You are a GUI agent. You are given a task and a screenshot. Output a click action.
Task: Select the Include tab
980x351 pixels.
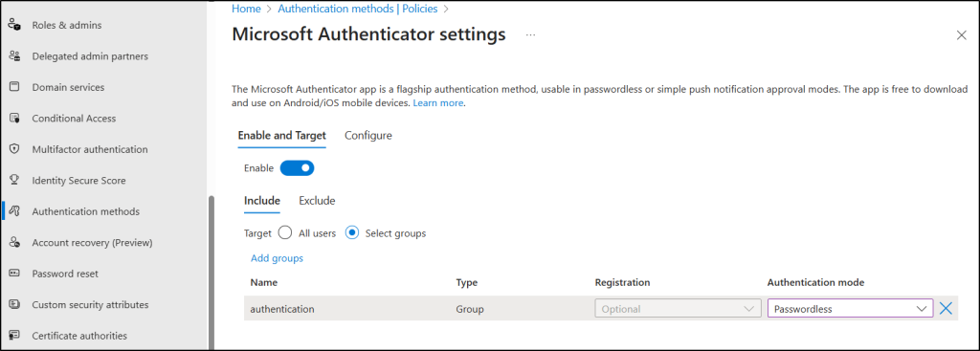coord(262,201)
